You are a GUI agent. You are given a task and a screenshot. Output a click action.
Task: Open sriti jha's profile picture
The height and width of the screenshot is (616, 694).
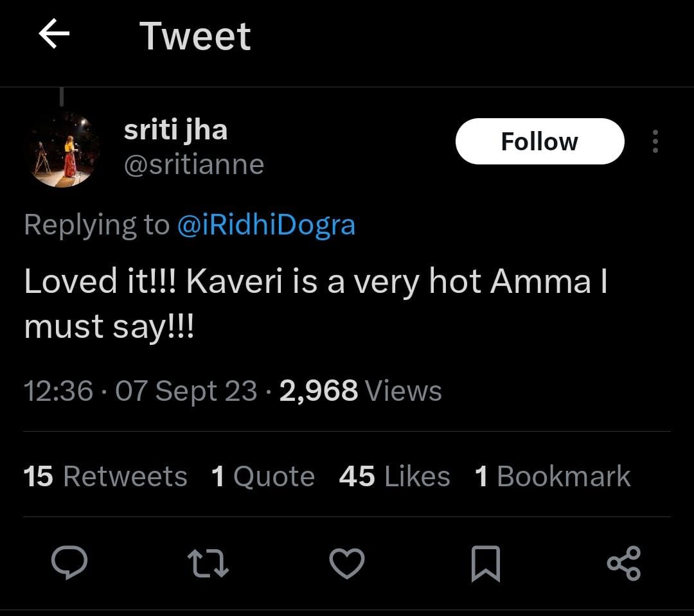coord(62,149)
